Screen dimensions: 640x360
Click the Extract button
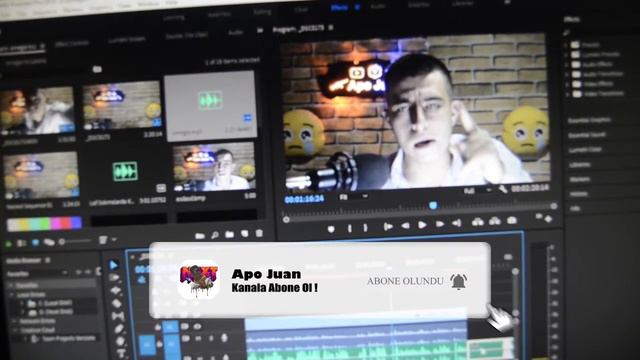click(495, 221)
